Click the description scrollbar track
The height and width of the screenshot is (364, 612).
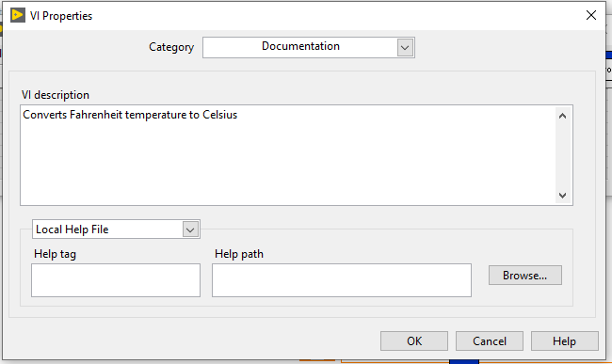point(562,155)
